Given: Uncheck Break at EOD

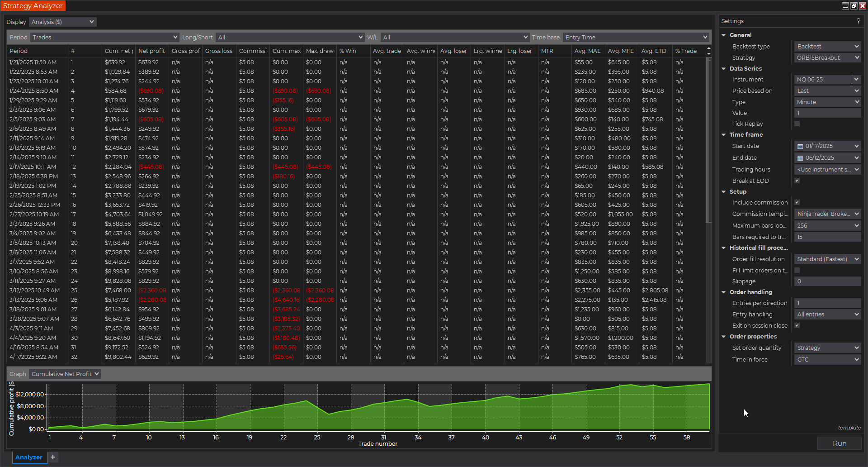Looking at the screenshot, I should click(x=797, y=181).
